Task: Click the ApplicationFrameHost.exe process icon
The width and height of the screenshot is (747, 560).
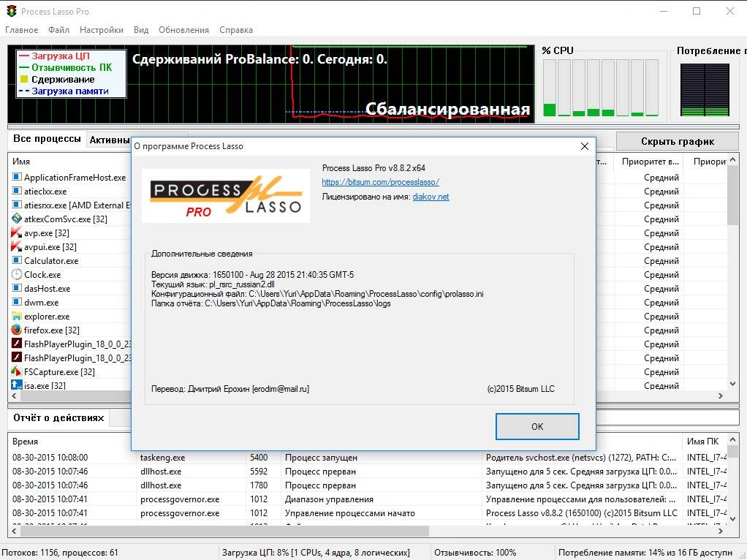Action: pyautogui.click(x=17, y=178)
